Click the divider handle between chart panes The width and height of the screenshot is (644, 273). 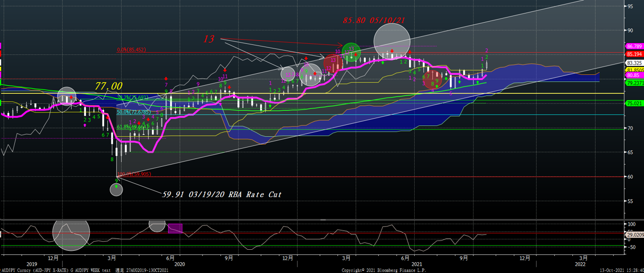coord(322,220)
